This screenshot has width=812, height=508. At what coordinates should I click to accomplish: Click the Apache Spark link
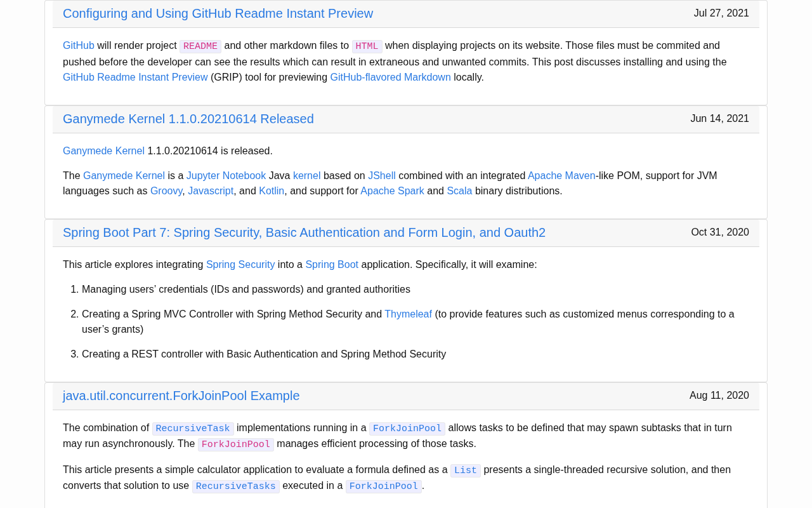pos(392,191)
